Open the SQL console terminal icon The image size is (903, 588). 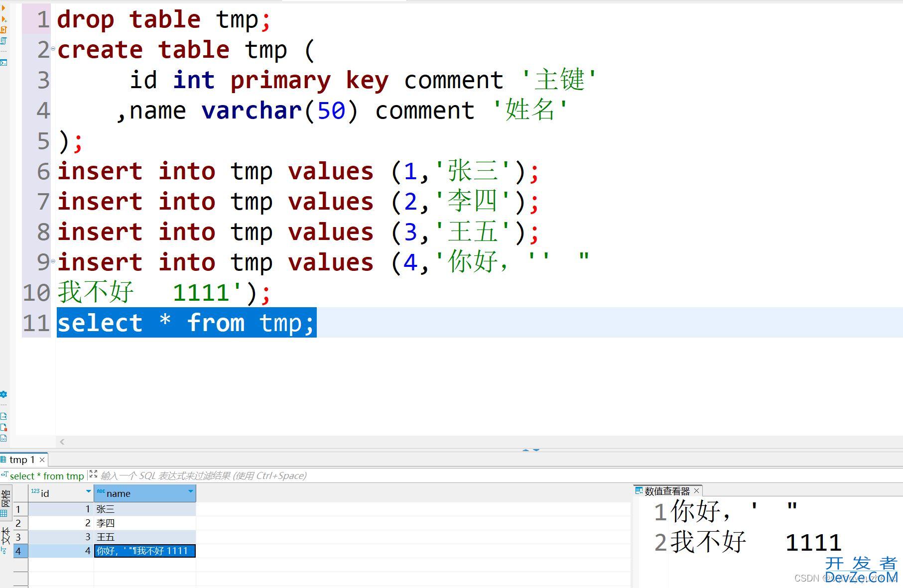coord(3,63)
